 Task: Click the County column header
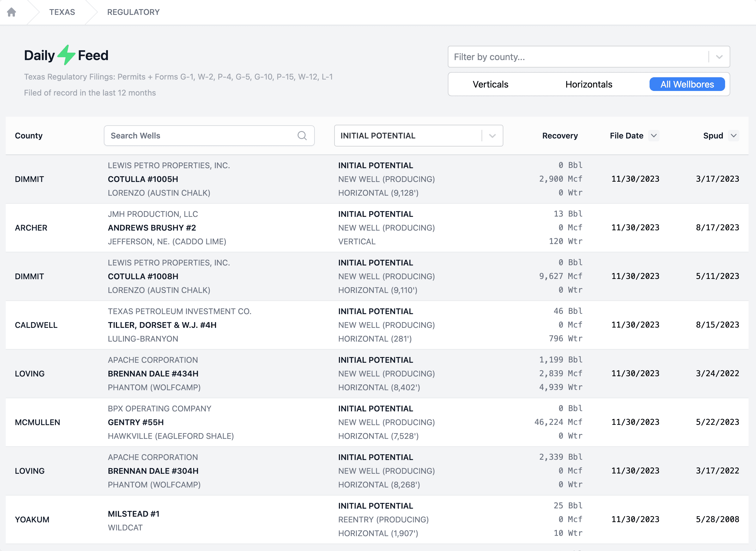click(29, 136)
